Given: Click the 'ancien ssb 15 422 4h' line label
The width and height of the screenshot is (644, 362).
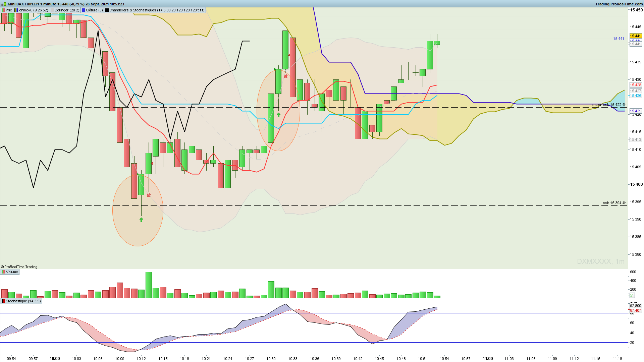Looking at the screenshot, I should coord(609,105).
